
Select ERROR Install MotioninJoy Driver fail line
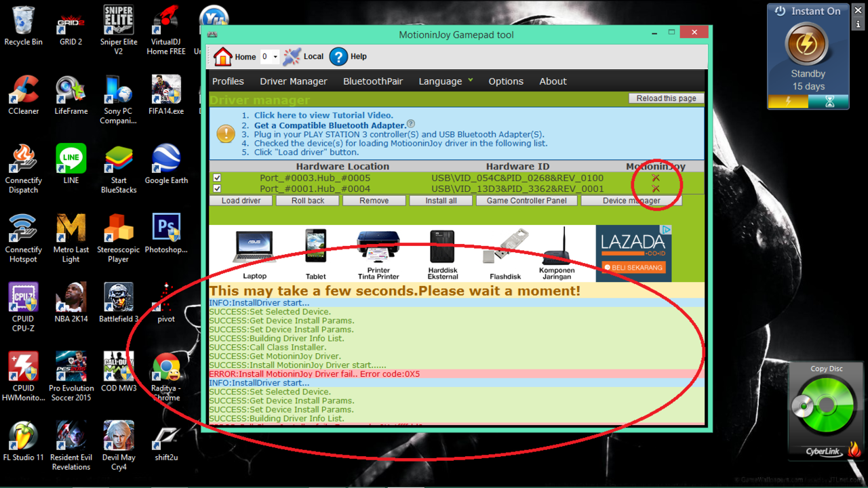point(314,374)
